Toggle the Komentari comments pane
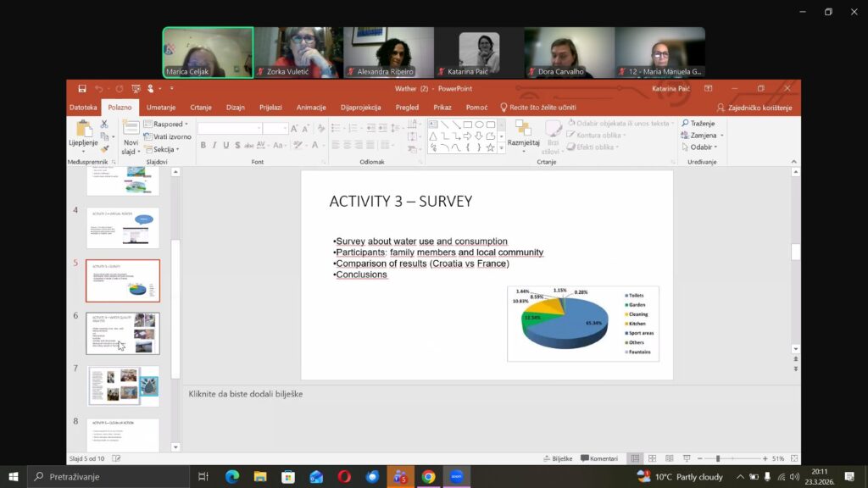 coord(598,458)
